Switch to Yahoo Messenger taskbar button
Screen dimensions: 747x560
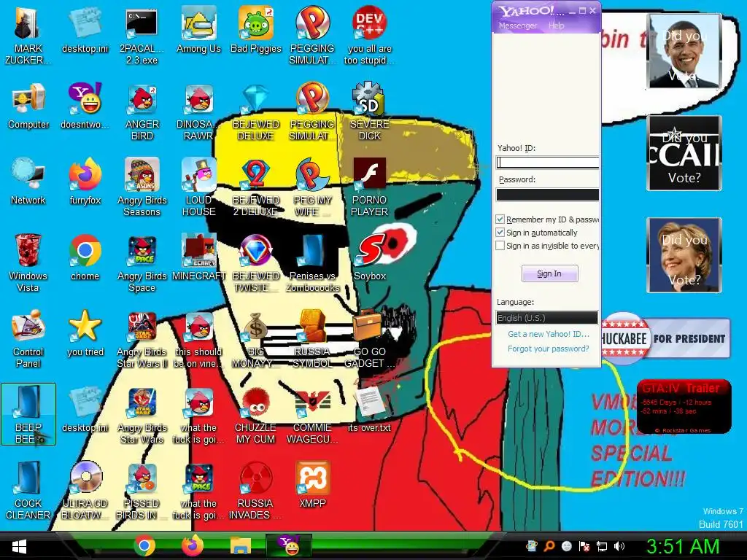click(289, 546)
